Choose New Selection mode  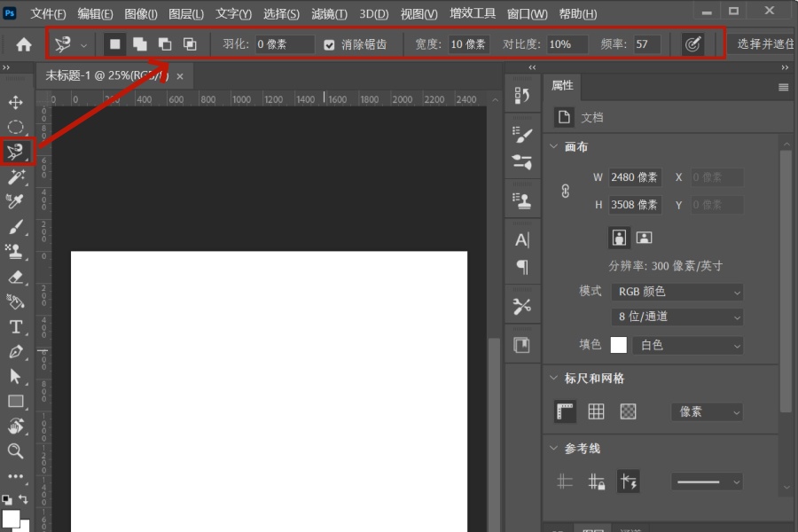click(x=115, y=44)
